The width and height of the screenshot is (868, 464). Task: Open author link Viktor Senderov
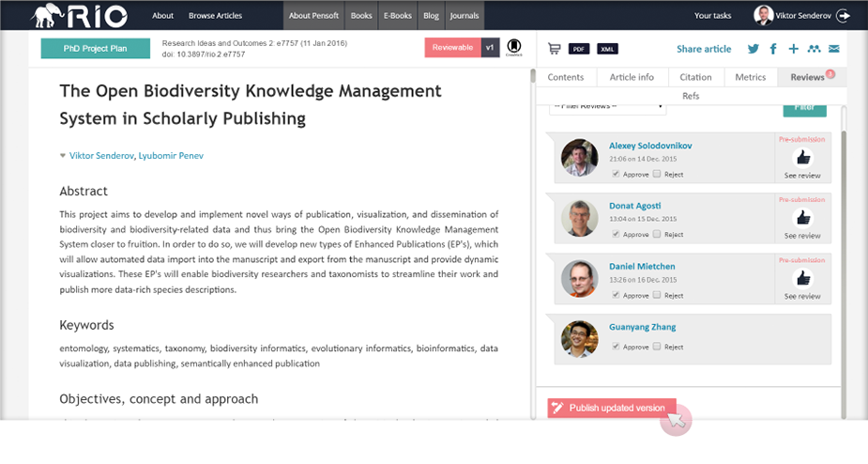(101, 156)
